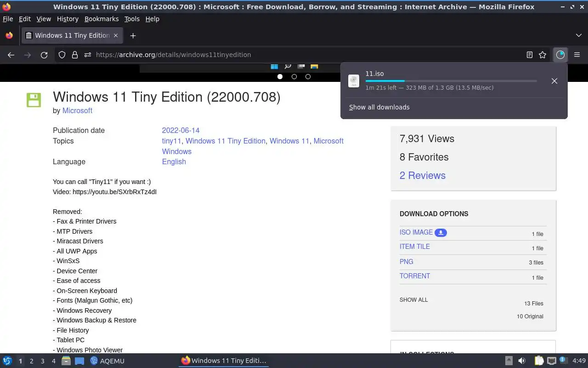The height and width of the screenshot is (368, 588).
Task: Open the volume speaker tray icon
Action: point(522,361)
